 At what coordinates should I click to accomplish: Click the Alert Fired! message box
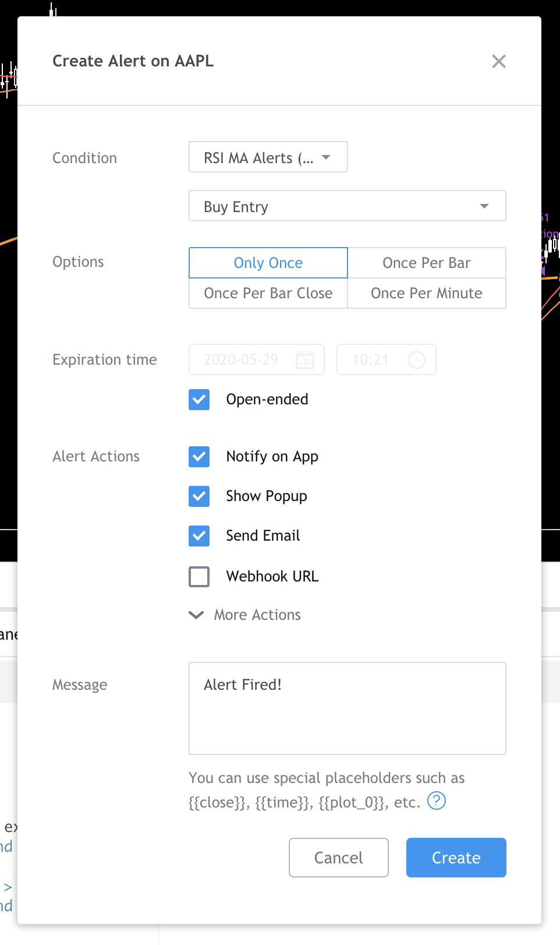(x=348, y=708)
